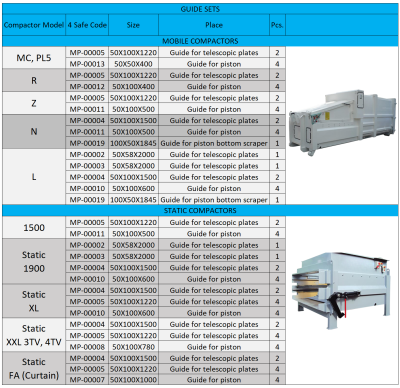Viewport: 400px width, 388px height.
Task: Select the Z model cell
Action: [34, 103]
